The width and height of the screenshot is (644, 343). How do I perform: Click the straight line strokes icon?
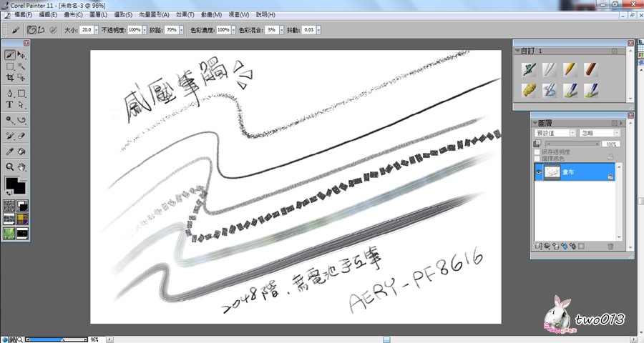41,30
